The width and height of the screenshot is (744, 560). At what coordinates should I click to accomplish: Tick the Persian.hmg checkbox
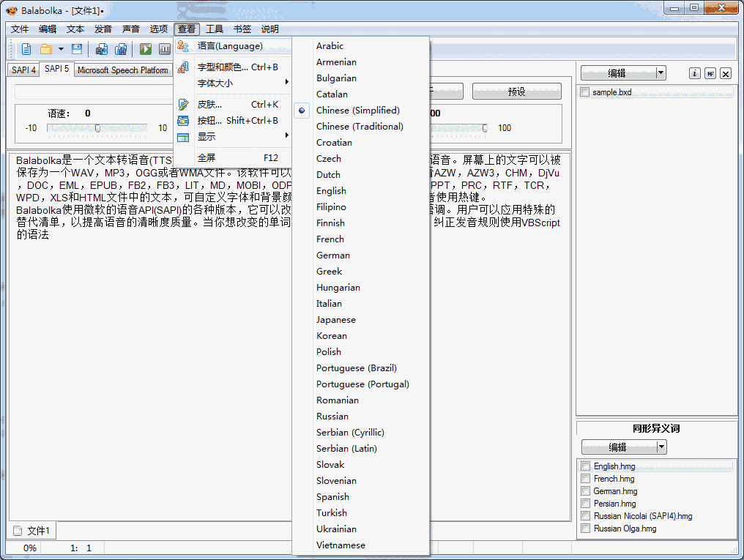[x=585, y=504]
